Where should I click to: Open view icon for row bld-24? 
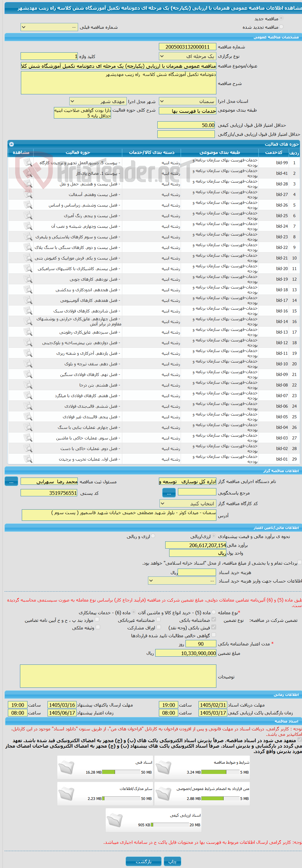point(28,226)
